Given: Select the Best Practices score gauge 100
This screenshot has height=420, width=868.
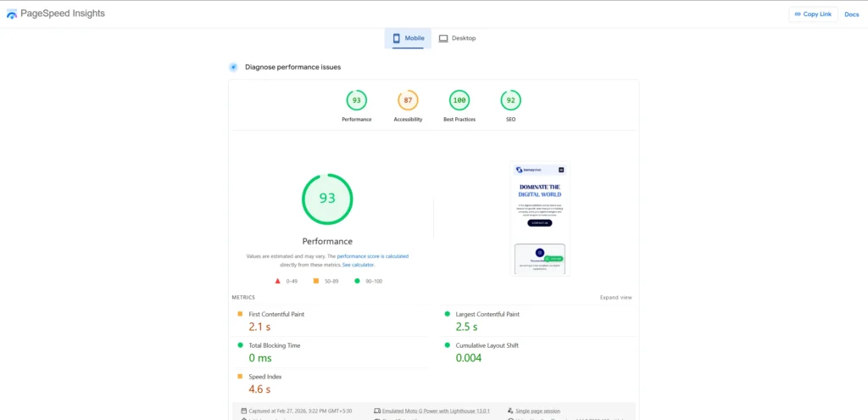Looking at the screenshot, I should [459, 100].
